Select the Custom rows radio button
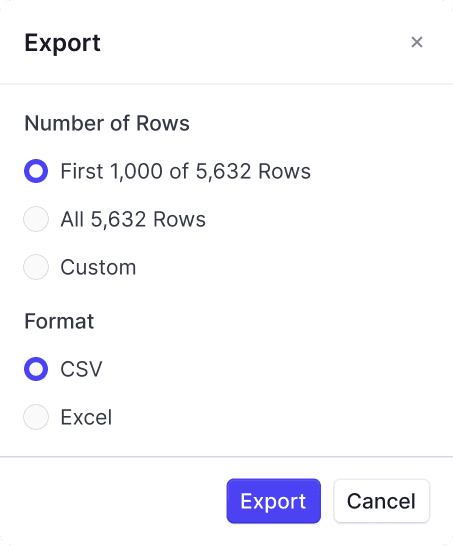This screenshot has width=453, height=546. tap(36, 267)
